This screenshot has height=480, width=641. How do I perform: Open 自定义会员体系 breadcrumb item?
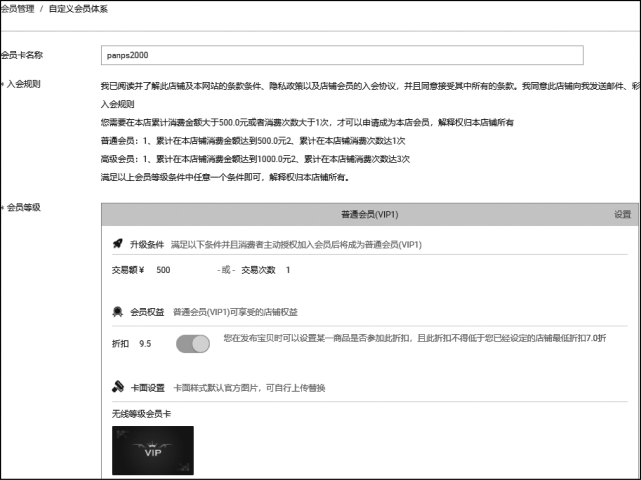coord(78,9)
